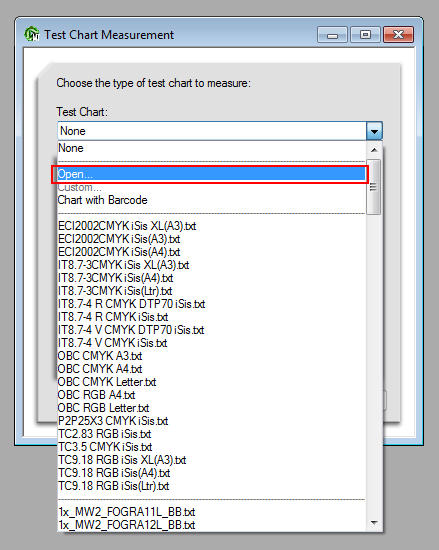
Task: Click the dropdown list scroll down arrow
Action: click(x=374, y=523)
